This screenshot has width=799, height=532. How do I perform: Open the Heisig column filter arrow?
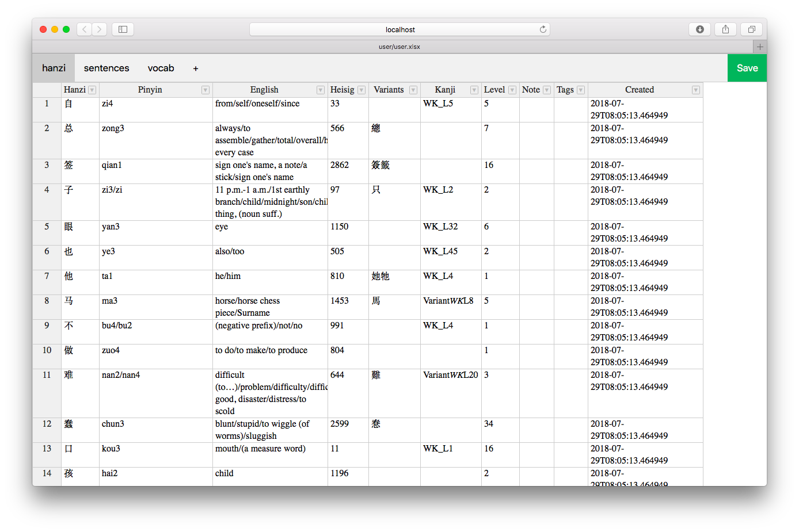[x=362, y=90]
